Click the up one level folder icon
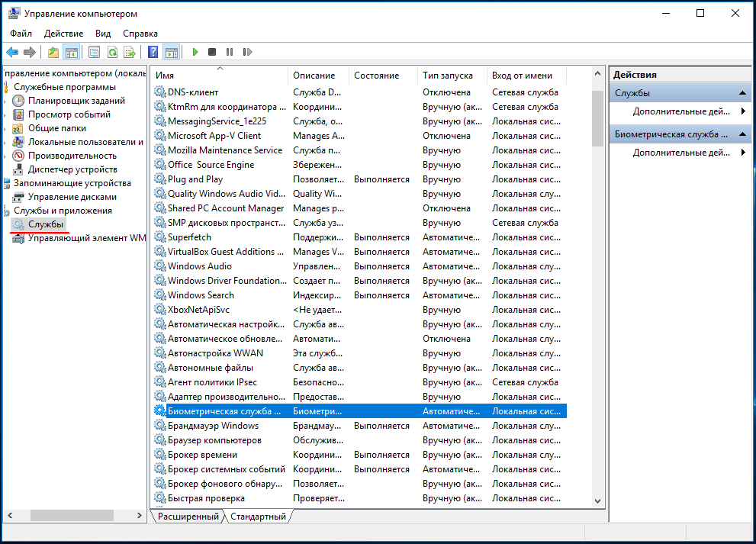The height and width of the screenshot is (544, 756). pos(53,52)
